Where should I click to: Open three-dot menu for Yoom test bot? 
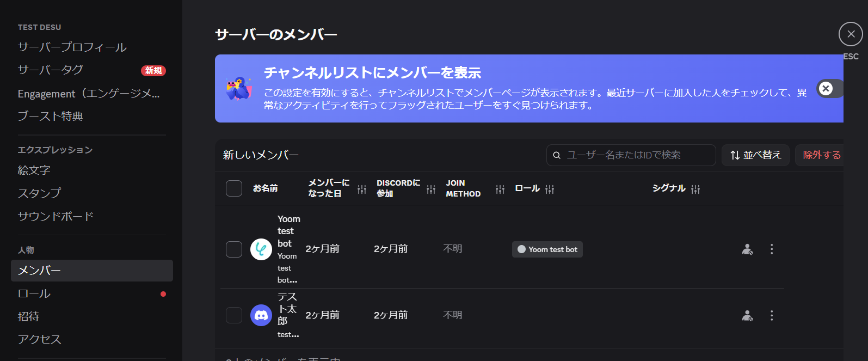point(772,249)
